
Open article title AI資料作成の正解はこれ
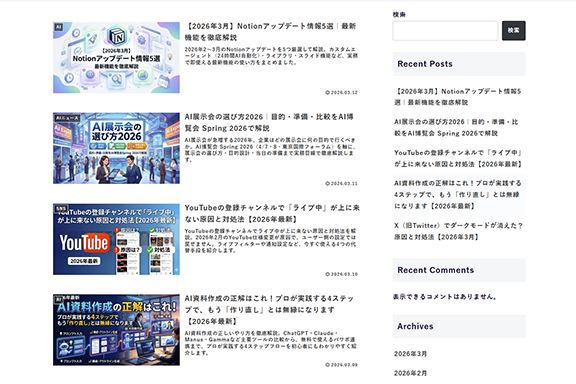pos(269,310)
